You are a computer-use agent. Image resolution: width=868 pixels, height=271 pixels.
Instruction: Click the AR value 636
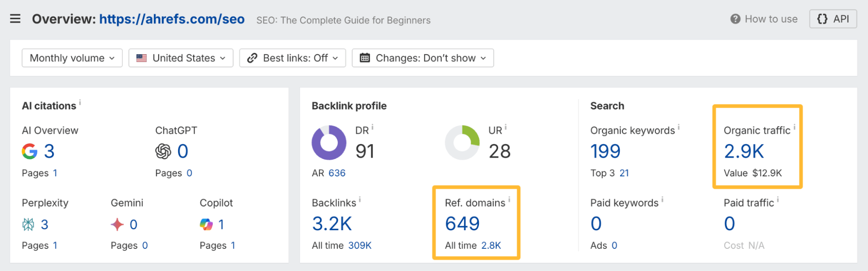(x=337, y=173)
